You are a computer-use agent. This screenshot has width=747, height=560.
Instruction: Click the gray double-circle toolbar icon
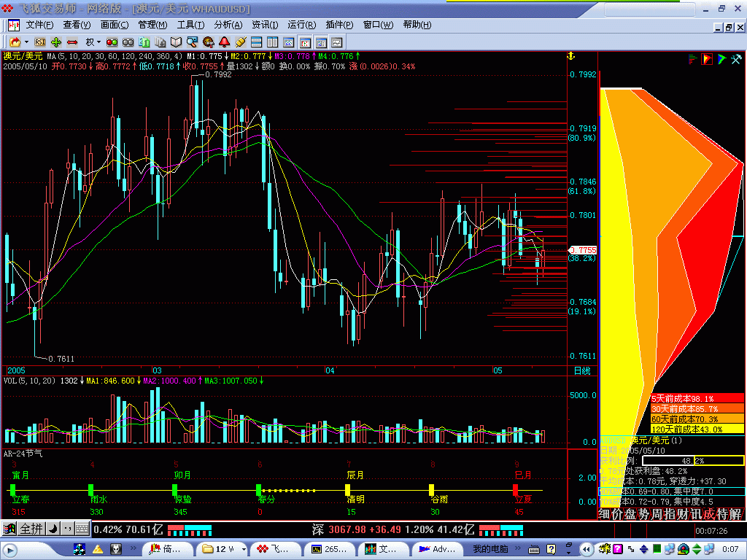pos(128,42)
